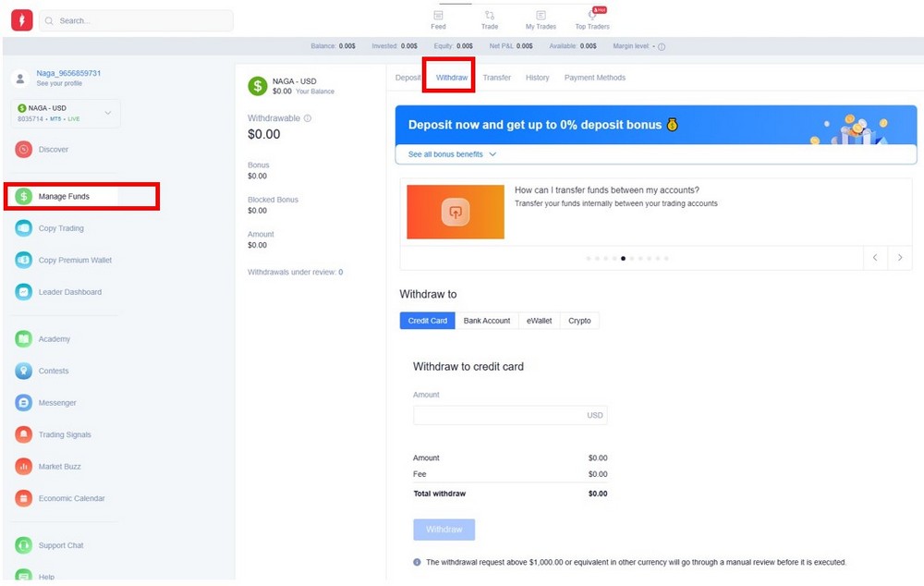
Task: Click the Search input box
Action: pyautogui.click(x=136, y=20)
